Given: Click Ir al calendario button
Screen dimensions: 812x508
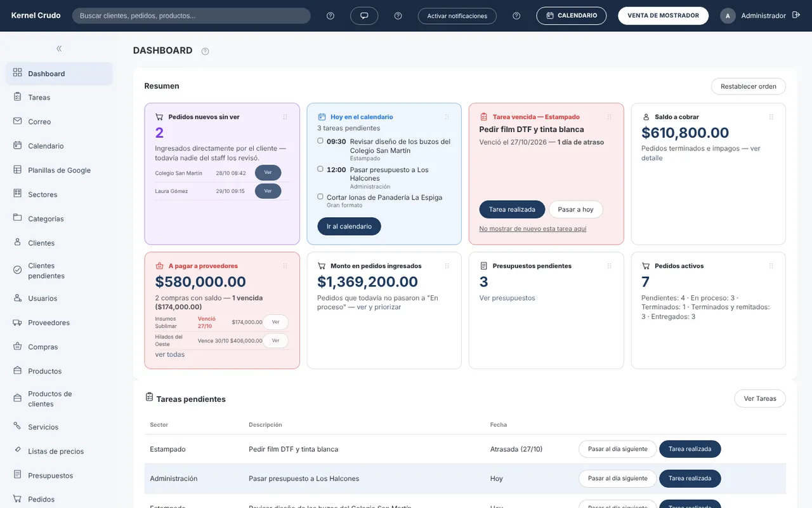Looking at the screenshot, I should (349, 227).
